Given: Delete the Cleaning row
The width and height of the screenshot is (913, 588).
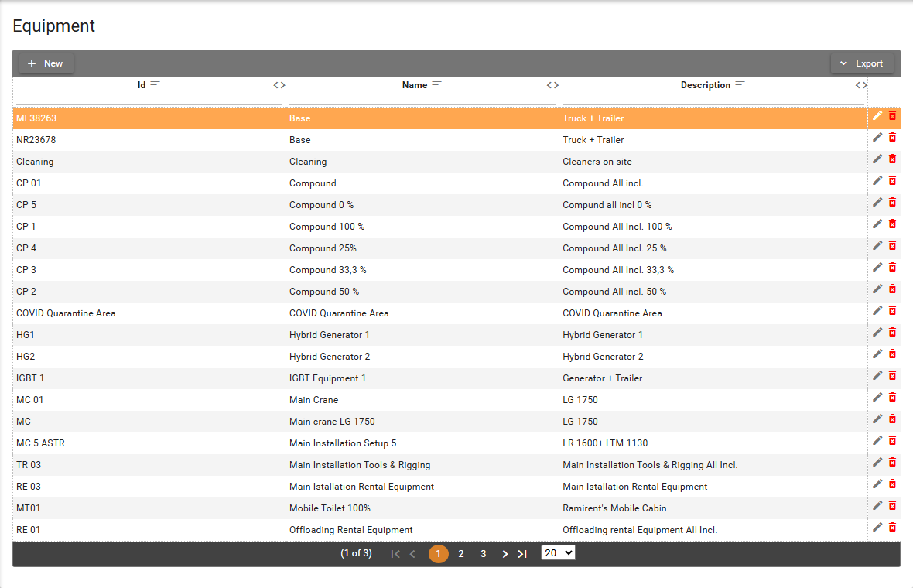Looking at the screenshot, I should (x=892, y=159).
